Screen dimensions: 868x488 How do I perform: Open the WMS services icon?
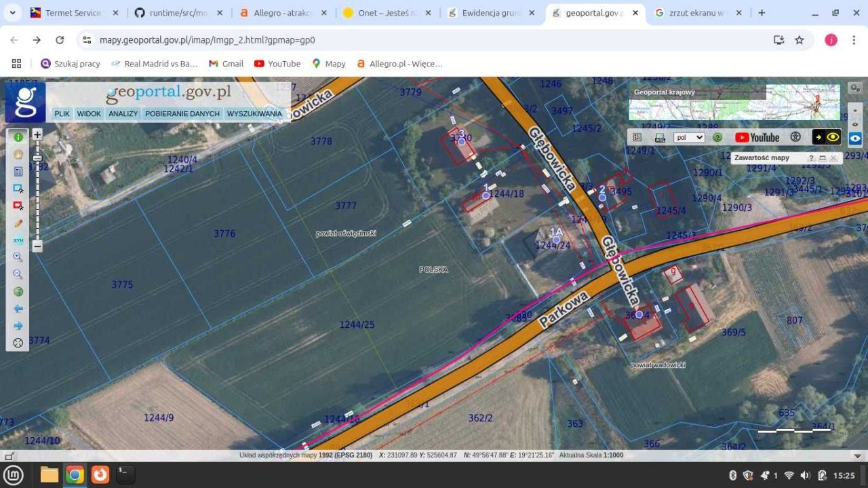[660, 138]
